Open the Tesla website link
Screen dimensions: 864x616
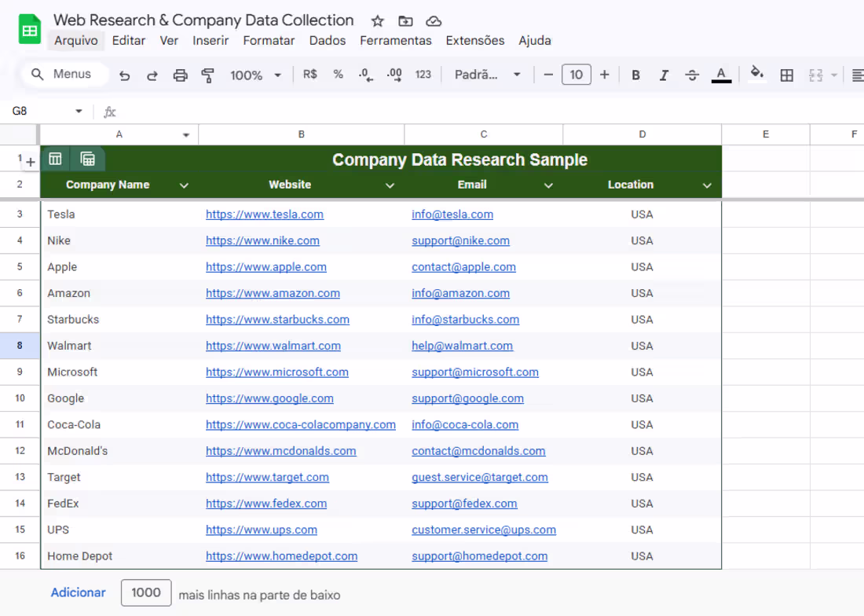(265, 214)
